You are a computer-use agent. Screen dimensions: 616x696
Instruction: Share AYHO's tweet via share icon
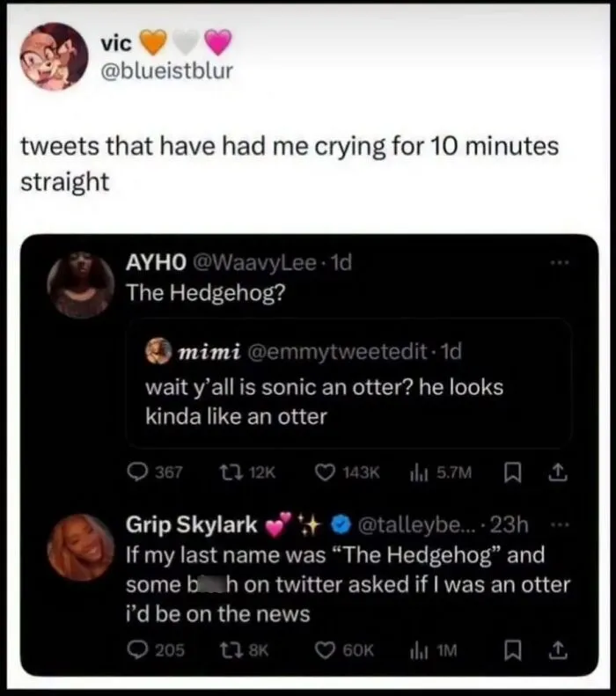point(558,473)
